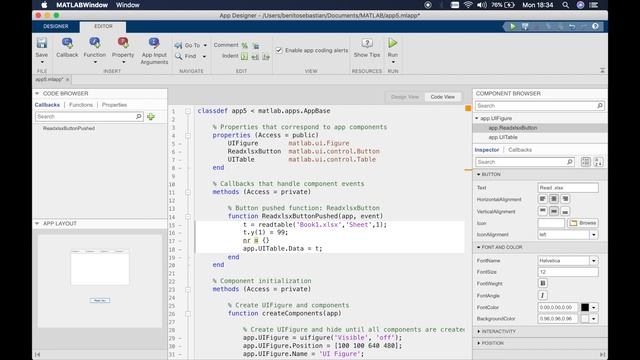The image size is (640, 360).
Task: Collapse the FONT AND COLOR section
Action: tap(479, 247)
